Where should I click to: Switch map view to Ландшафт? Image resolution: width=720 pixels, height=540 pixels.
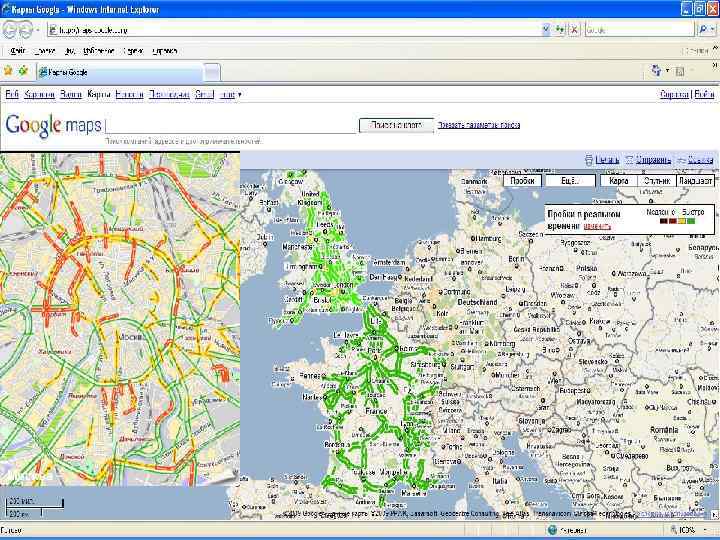click(x=696, y=180)
